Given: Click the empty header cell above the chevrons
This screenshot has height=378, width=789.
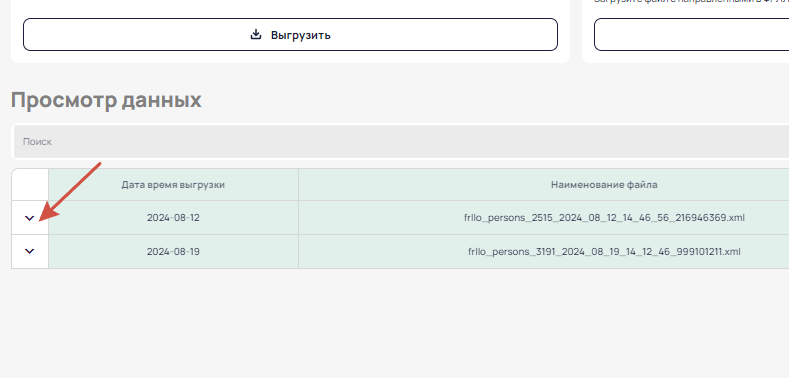Looking at the screenshot, I should tap(30, 185).
